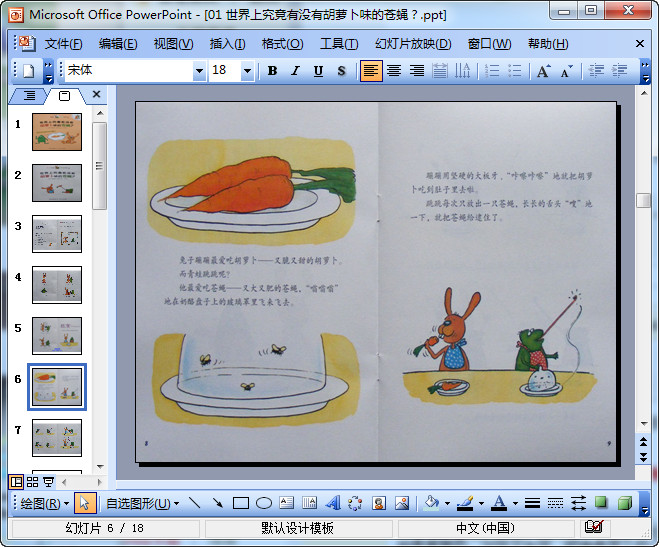Insert WordArt
This screenshot has height=547, width=659.
point(333,503)
